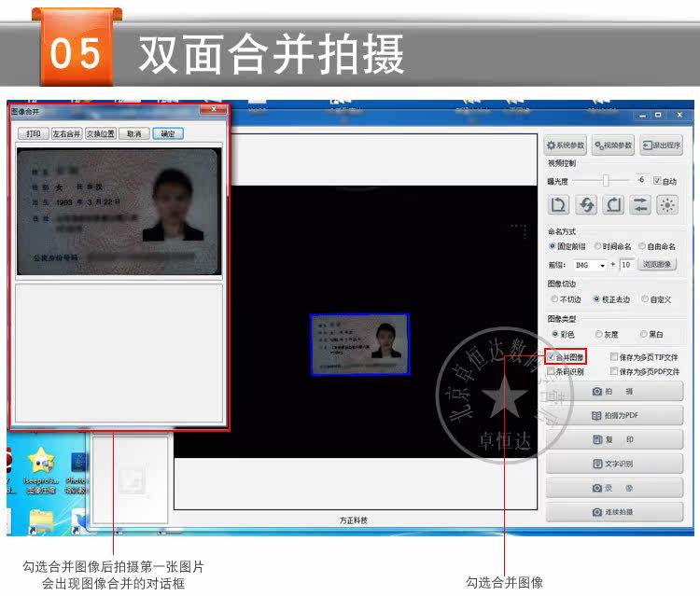700x596 pixels.
Task: Click the prefix number field showing 10
Action: pyautogui.click(x=627, y=265)
